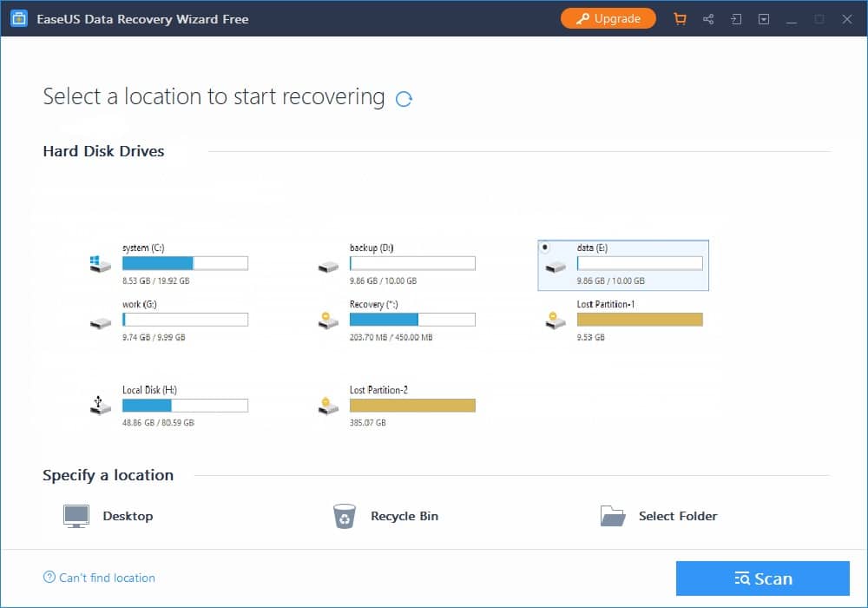Click the "48.86 GB / 80.59 GB" text
The height and width of the screenshot is (608, 868).
(x=158, y=422)
